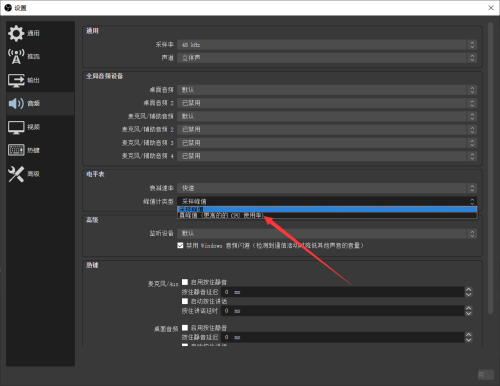Open the 高级 (Advanced) tools settings page
Screen dimensions: 500x386
tap(40, 174)
